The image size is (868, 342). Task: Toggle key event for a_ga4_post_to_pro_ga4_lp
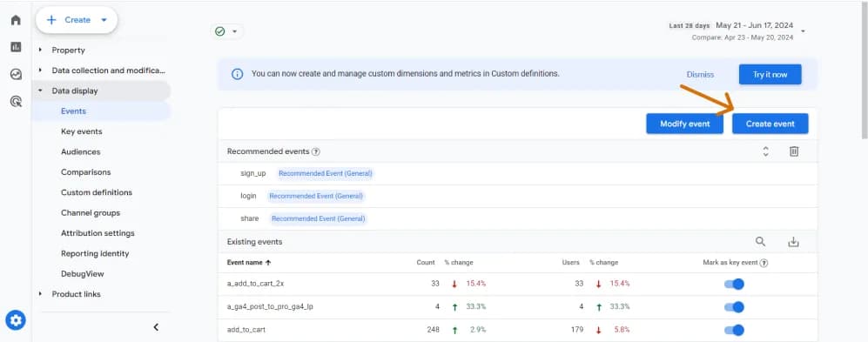tap(734, 306)
